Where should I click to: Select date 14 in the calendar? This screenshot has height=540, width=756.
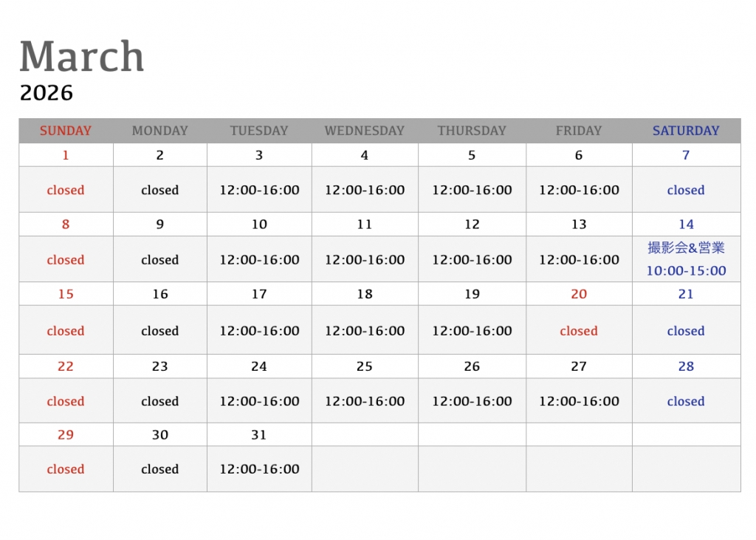pyautogui.click(x=686, y=225)
